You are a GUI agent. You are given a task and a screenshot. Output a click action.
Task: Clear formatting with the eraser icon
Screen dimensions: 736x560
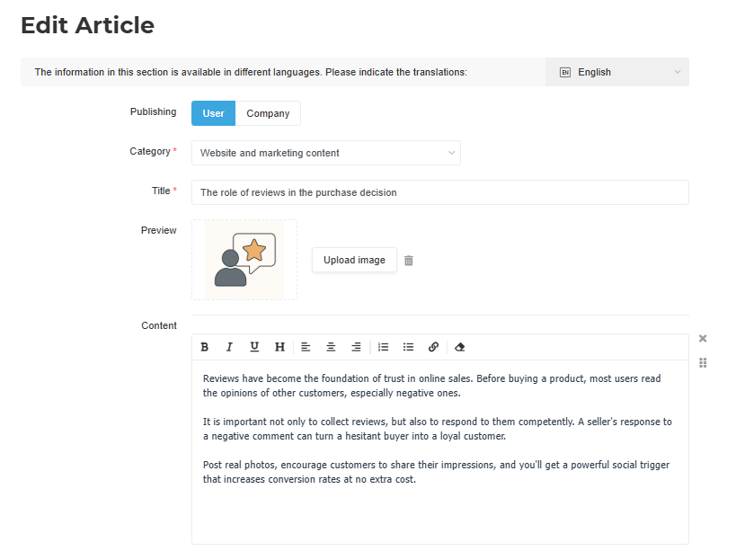click(x=459, y=347)
